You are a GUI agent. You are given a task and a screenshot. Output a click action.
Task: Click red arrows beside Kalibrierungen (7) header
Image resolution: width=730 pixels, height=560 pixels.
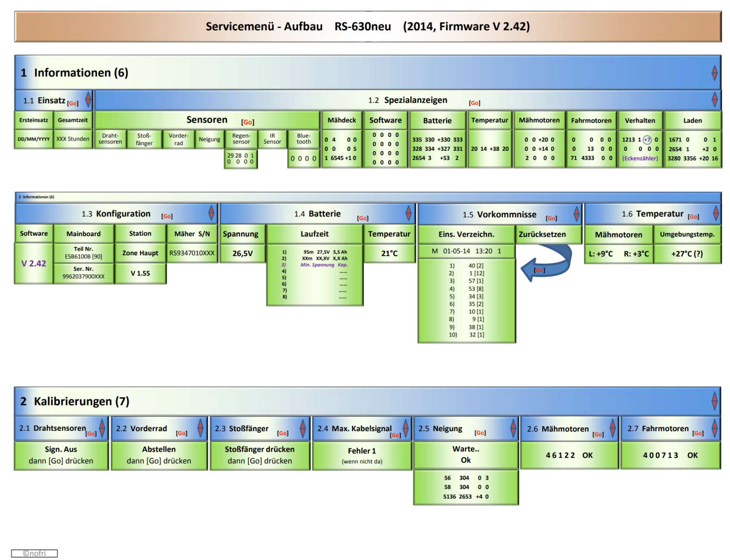point(714,401)
